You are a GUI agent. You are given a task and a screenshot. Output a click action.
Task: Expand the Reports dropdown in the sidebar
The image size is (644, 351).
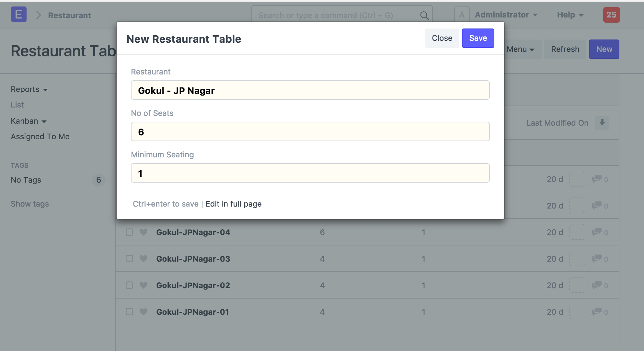[x=29, y=89]
